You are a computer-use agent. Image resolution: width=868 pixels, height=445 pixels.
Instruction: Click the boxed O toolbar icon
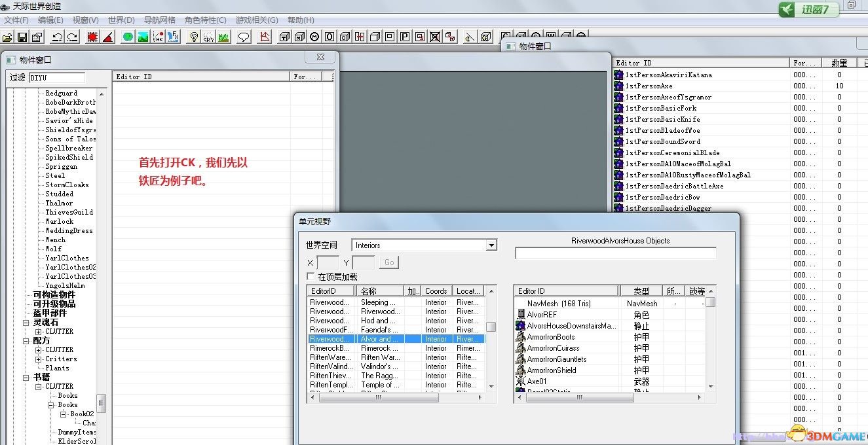330,37
